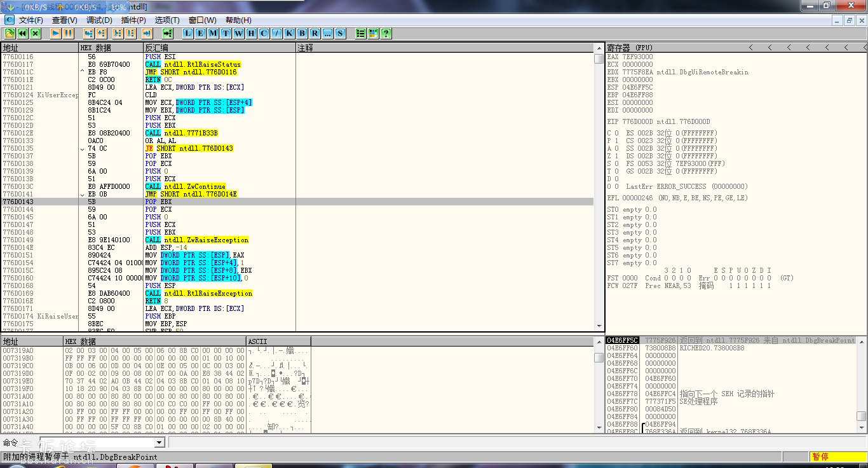Screen dimensions: 868x468
Task: Open the 调试(D) menu
Action: [x=99, y=20]
